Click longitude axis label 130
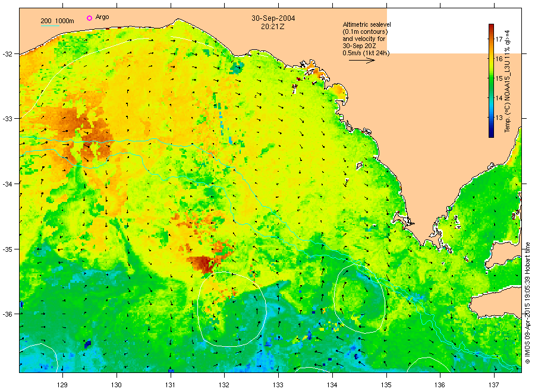The image size is (535, 392). [117, 385]
